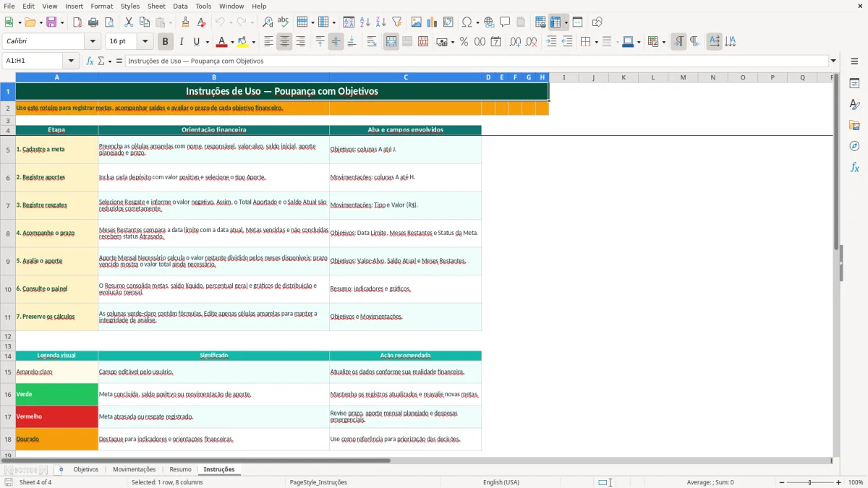The width and height of the screenshot is (868, 488).
Task: Open sidebar Gallery icon
Action: click(x=854, y=125)
